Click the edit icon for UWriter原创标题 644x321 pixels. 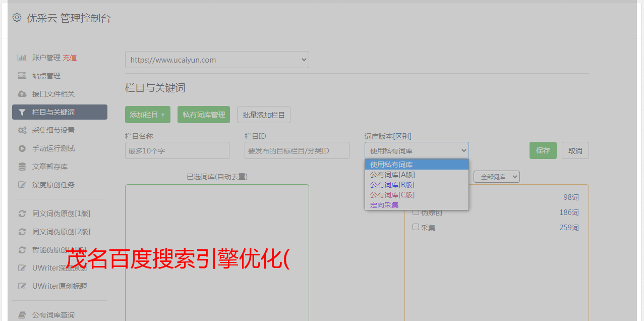(x=22, y=286)
